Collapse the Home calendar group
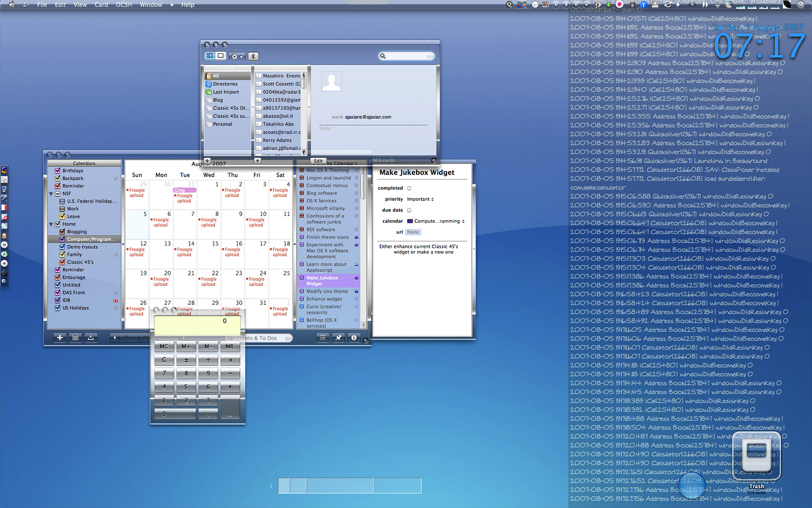Screen dimensions: 812x508 click(x=51, y=224)
